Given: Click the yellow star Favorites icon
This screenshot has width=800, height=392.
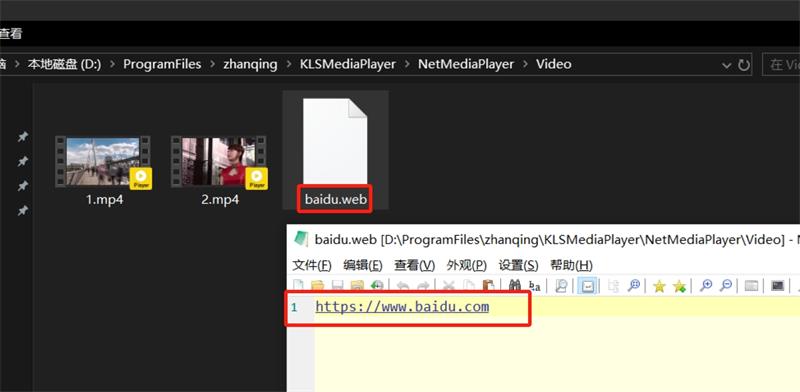Looking at the screenshot, I should pyautogui.click(x=659, y=286).
